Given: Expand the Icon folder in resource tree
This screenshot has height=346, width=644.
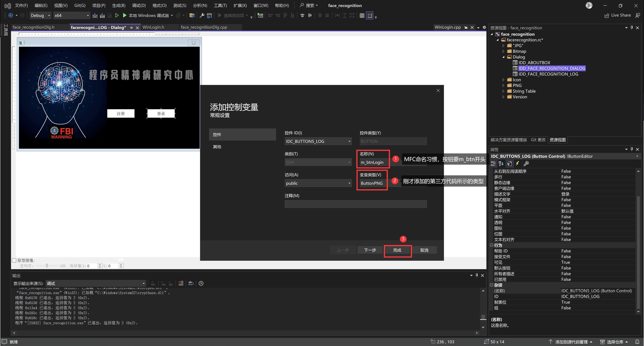Looking at the screenshot, I should tap(503, 80).
